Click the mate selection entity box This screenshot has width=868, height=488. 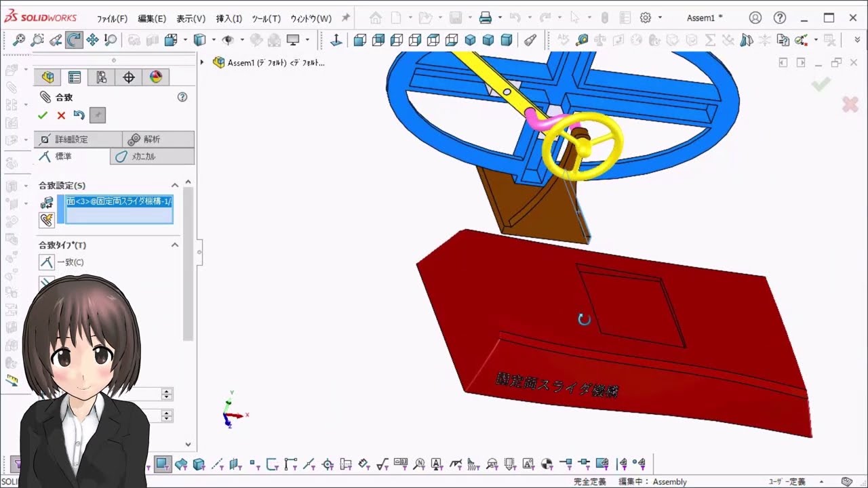[x=119, y=209]
